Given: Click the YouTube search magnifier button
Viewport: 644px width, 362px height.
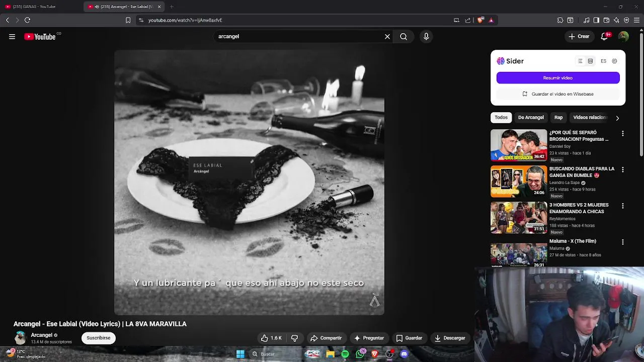Looking at the screenshot, I should (x=404, y=37).
